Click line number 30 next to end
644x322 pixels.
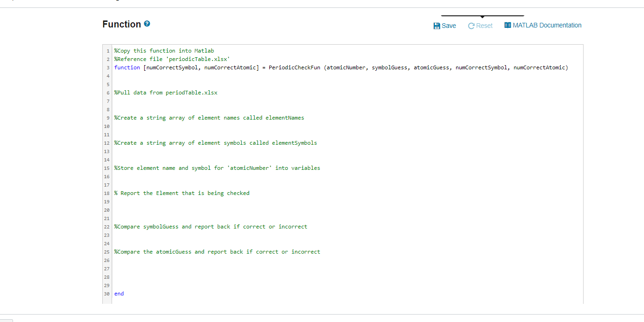(106, 294)
